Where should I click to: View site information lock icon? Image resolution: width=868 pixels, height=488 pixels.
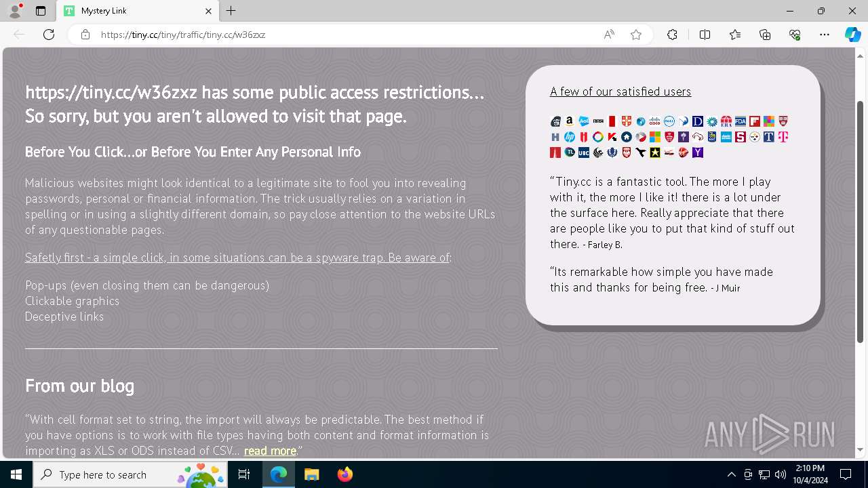pos(85,35)
